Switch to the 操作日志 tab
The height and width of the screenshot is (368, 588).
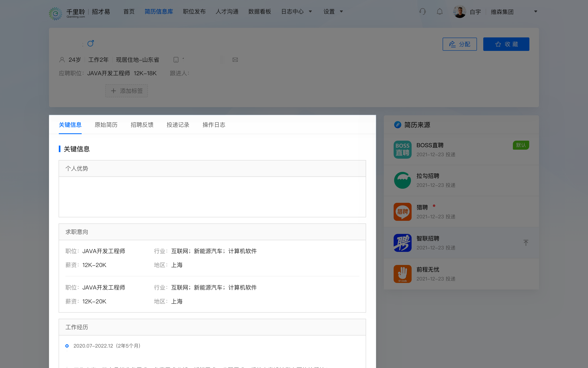[x=214, y=125]
